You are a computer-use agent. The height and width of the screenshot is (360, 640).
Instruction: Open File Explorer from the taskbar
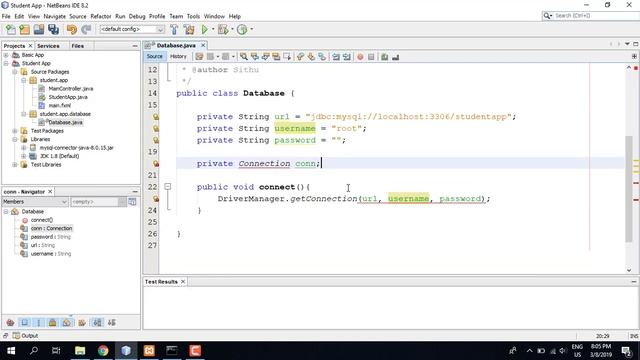(x=80, y=351)
